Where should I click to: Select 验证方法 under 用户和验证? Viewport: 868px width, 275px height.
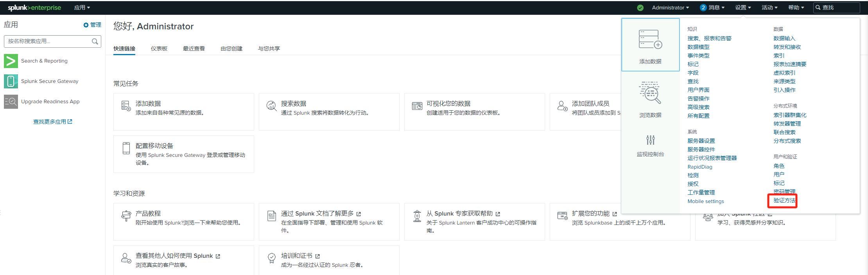pyautogui.click(x=784, y=200)
